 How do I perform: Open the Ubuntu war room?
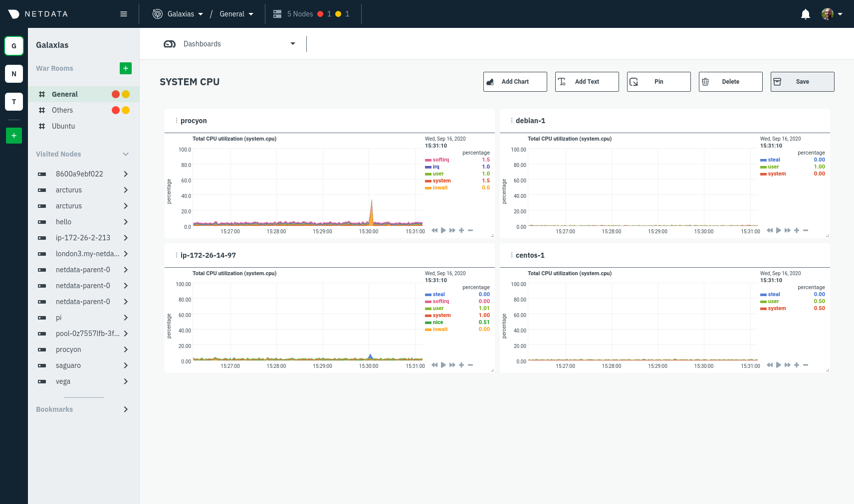(83, 126)
